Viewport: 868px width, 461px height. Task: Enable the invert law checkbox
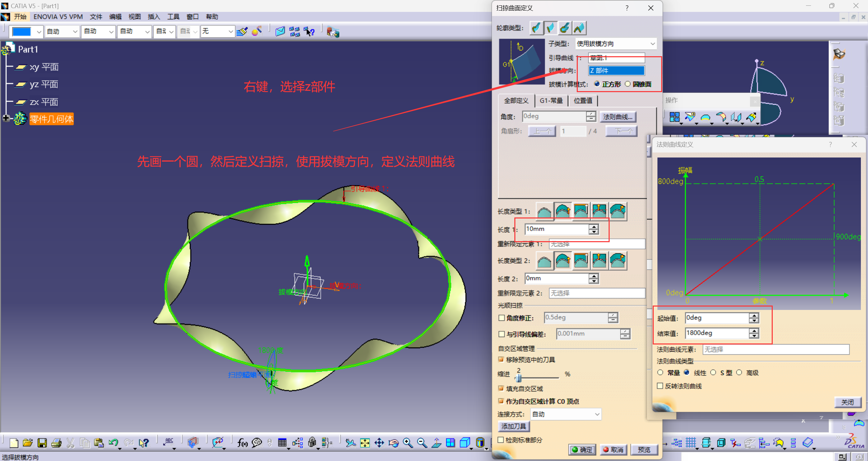(660, 386)
